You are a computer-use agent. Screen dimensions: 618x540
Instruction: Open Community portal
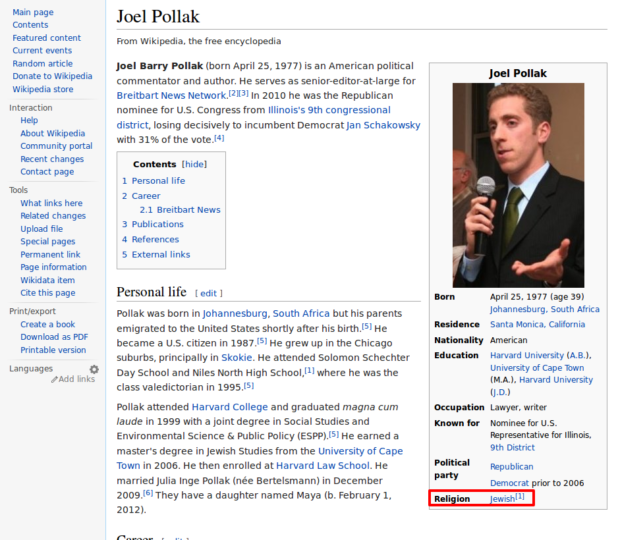coord(56,146)
